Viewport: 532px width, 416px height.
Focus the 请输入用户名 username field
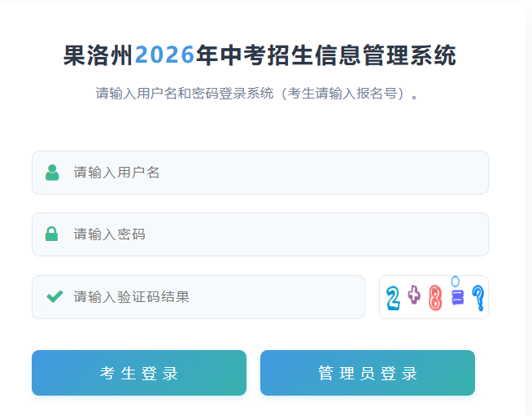click(260, 173)
